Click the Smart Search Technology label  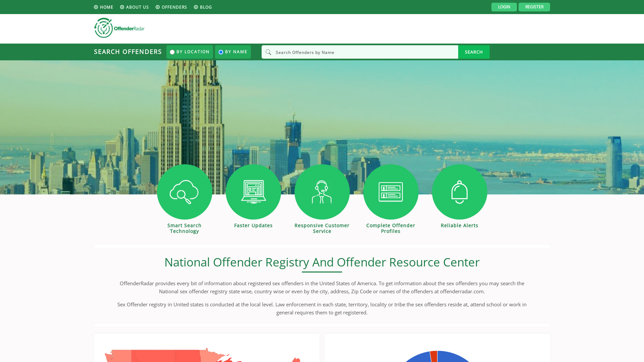tap(184, 228)
